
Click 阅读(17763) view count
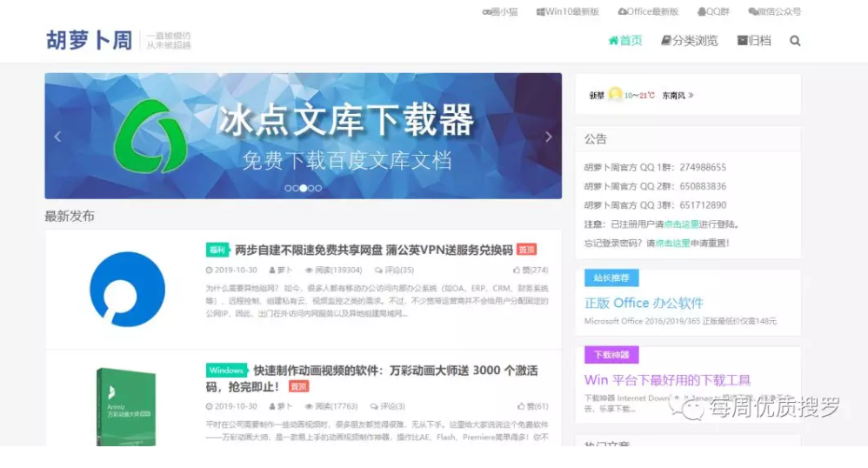tap(331, 406)
